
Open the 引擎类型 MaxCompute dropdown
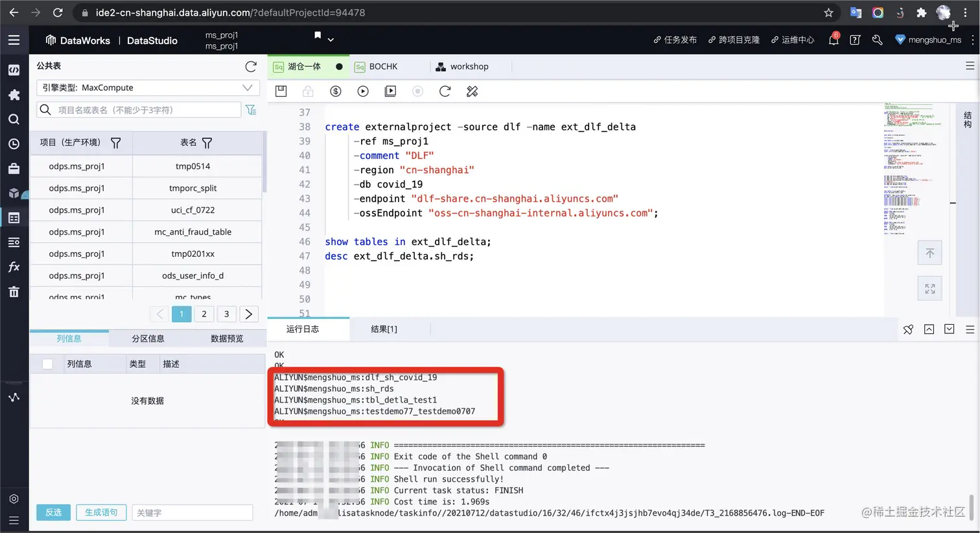(148, 88)
